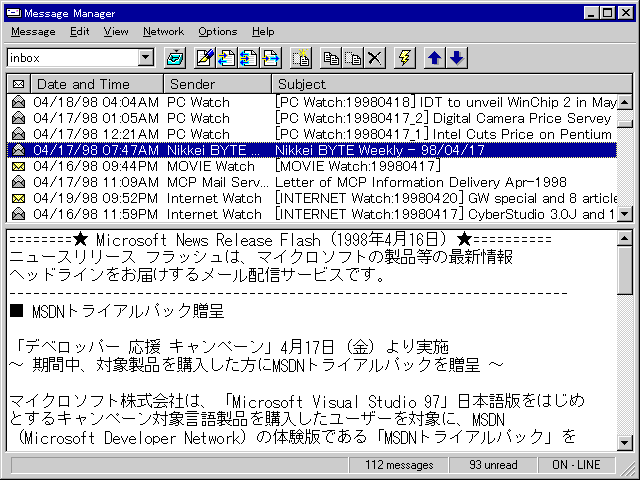Viewport: 640px width, 480px height.
Task: Click the inbox folder combo box field
Action: 80,58
